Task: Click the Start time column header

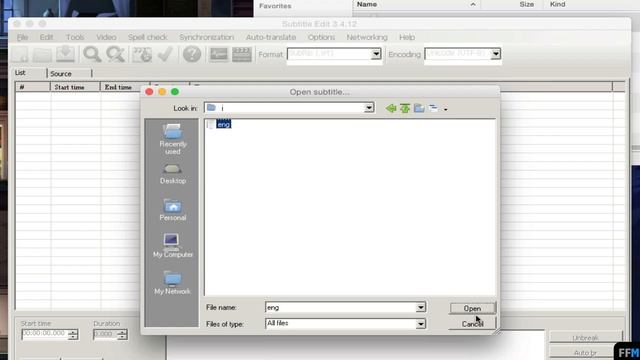Action: point(76,87)
